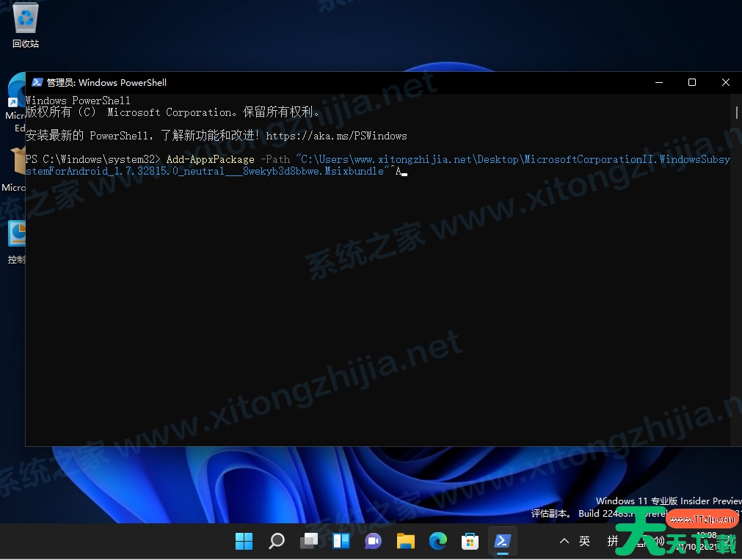
Task: Switch the 英 input language indicator
Action: (584, 541)
